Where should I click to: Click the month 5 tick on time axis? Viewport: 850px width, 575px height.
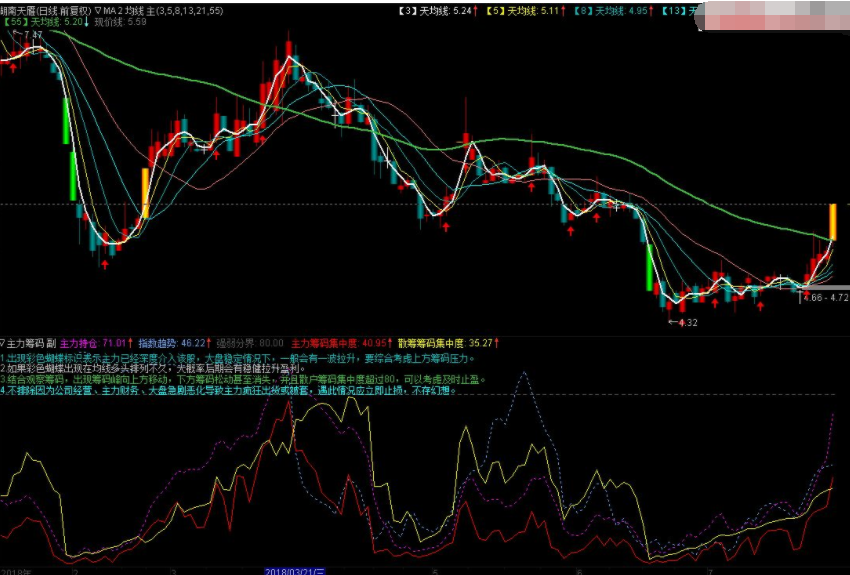click(435, 571)
